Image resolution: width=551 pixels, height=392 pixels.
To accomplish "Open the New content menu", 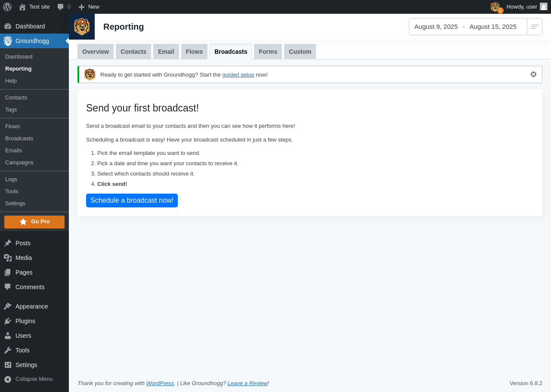I will [89, 7].
